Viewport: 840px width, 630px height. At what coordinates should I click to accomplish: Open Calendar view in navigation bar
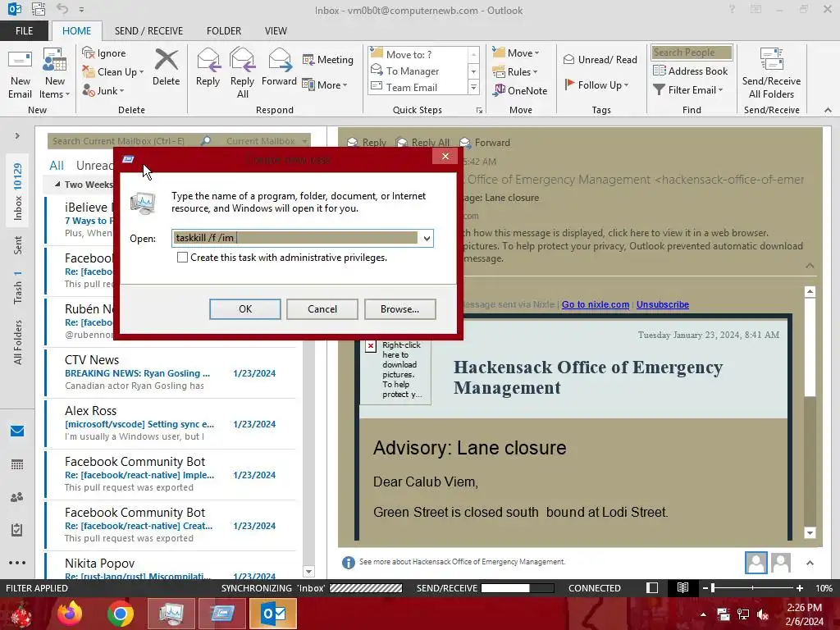tap(17, 464)
